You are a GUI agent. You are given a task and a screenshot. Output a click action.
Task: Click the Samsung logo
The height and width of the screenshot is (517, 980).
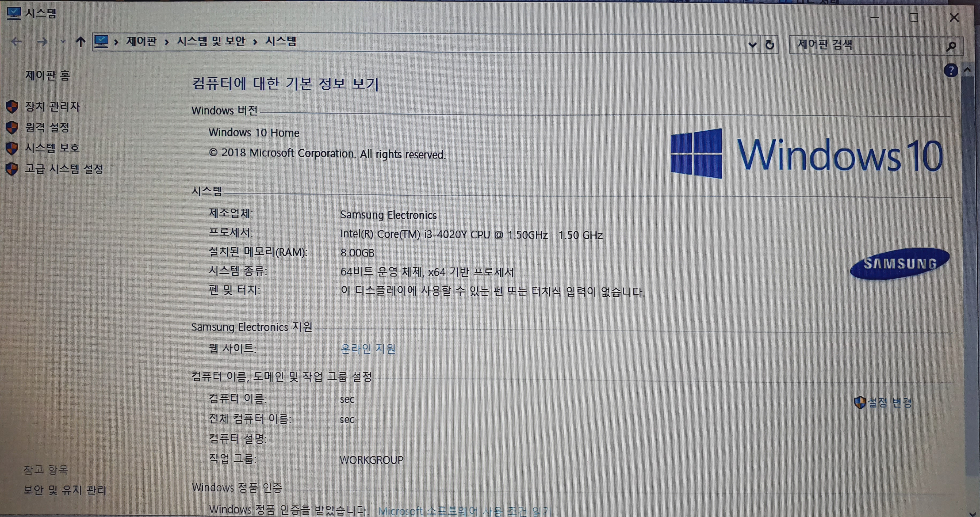(x=900, y=263)
